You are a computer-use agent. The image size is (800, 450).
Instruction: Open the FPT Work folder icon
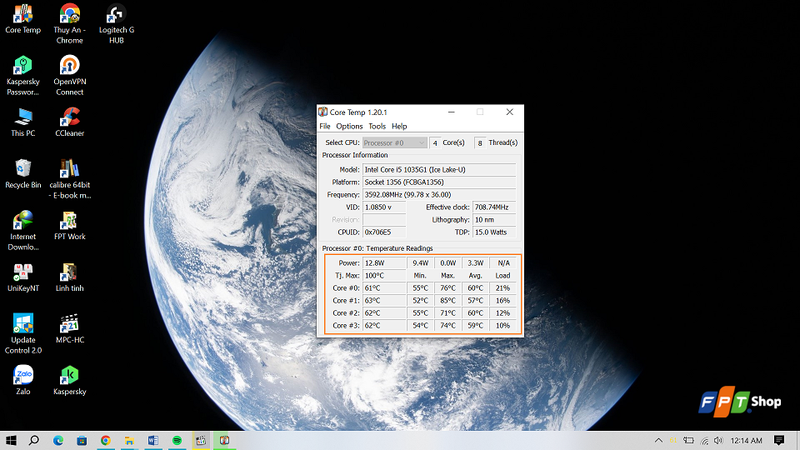(x=69, y=226)
